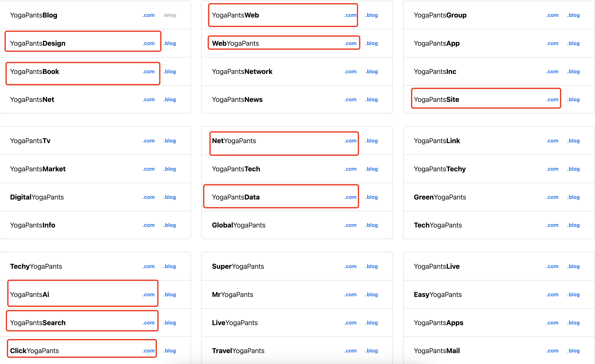Select the .com option for YogaPantsDesign
The width and height of the screenshot is (595, 364).
(x=148, y=43)
